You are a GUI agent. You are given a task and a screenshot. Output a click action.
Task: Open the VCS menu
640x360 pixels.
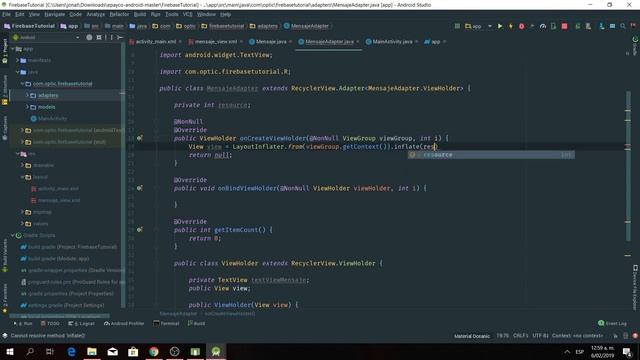pos(187,14)
